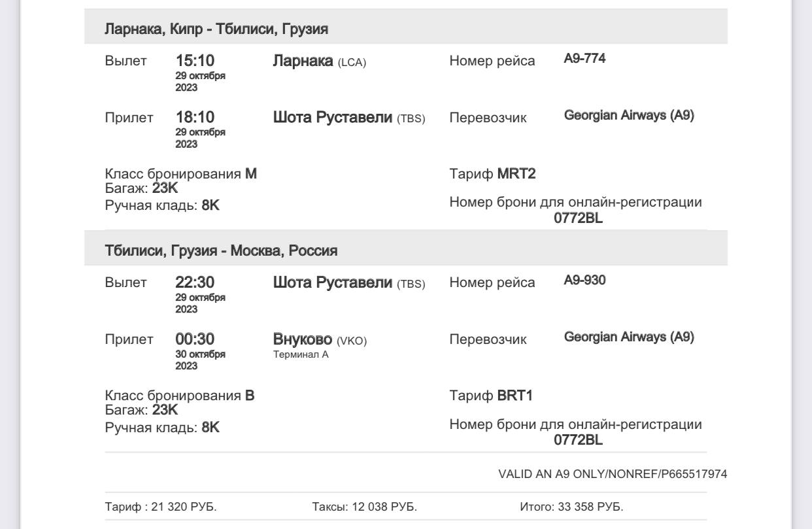Click the Терминал A label
This screenshot has width=812, height=529.
pos(300,354)
